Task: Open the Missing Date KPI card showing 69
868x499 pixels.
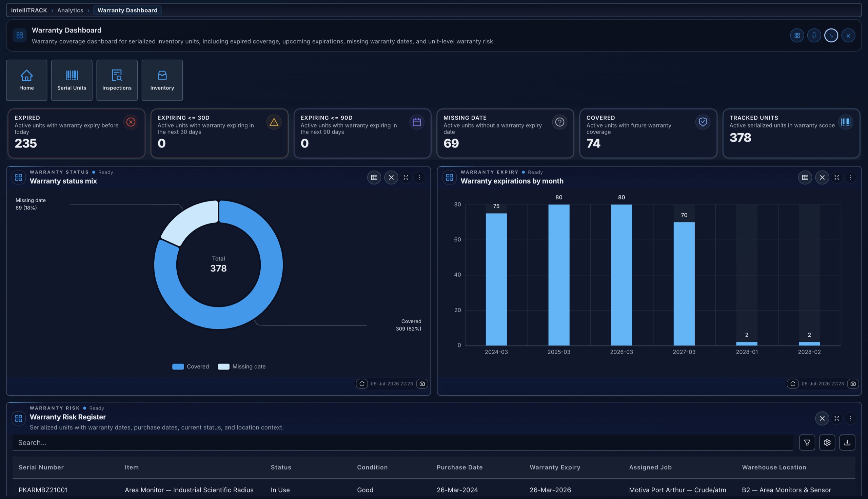Action: pos(506,133)
